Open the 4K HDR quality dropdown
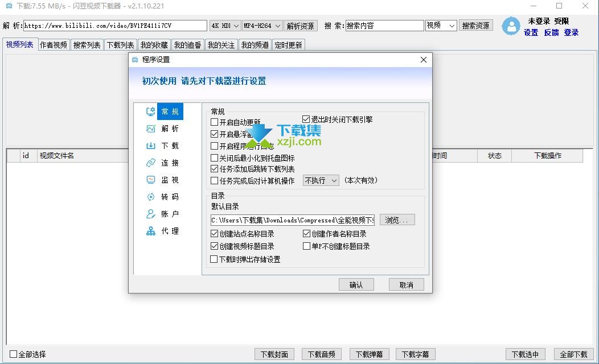This screenshot has width=599, height=364. click(x=225, y=26)
